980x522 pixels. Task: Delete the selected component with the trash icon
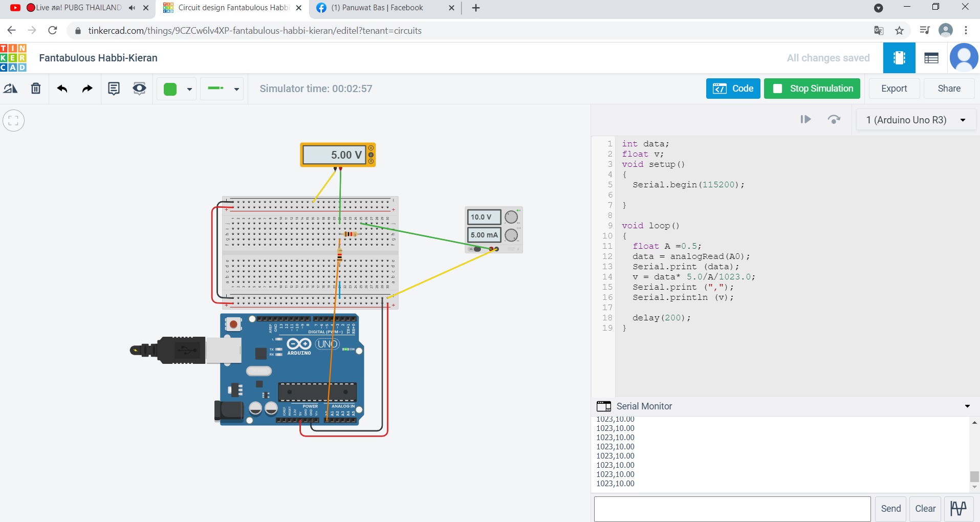(x=36, y=89)
